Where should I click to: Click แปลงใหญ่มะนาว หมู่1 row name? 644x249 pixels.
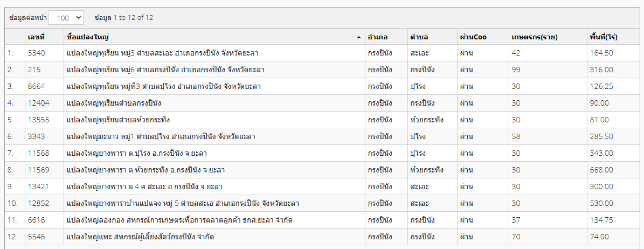click(160, 136)
